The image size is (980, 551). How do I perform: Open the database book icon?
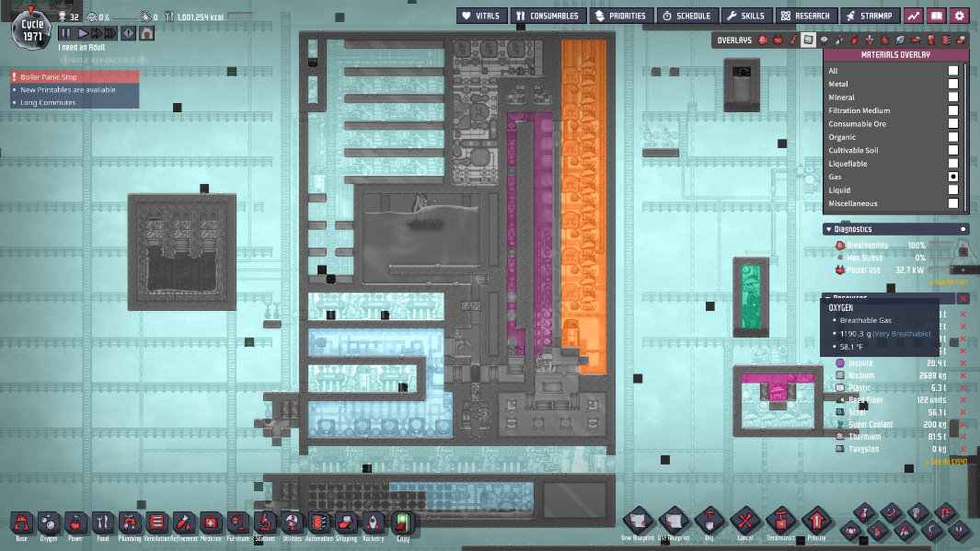pos(936,16)
